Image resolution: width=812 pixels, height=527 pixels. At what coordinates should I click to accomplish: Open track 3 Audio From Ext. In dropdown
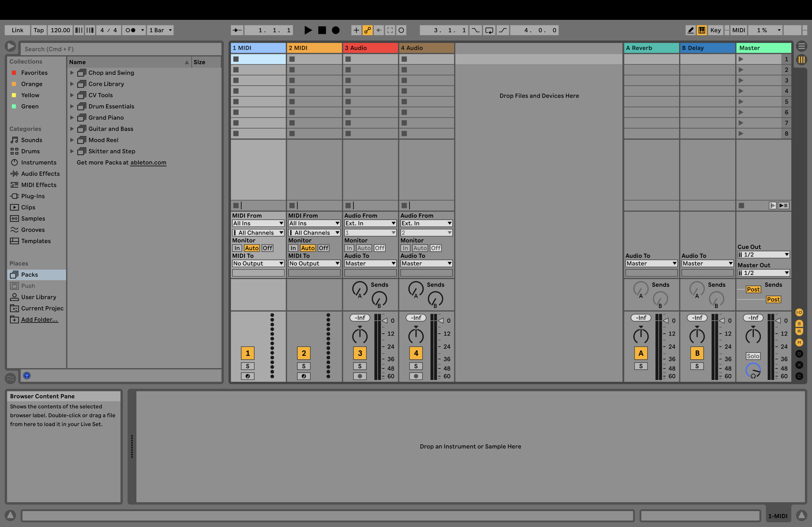coord(370,223)
